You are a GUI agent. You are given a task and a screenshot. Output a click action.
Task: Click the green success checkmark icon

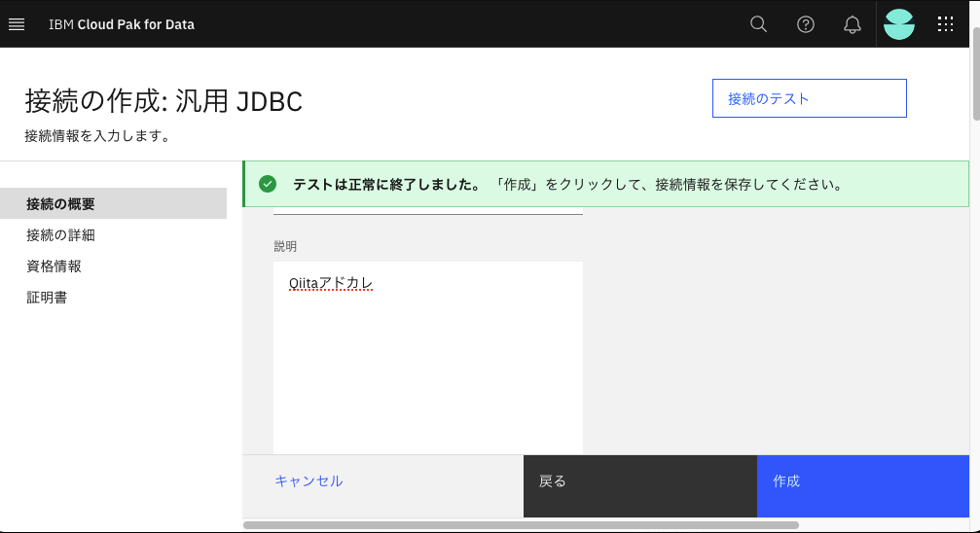click(268, 184)
